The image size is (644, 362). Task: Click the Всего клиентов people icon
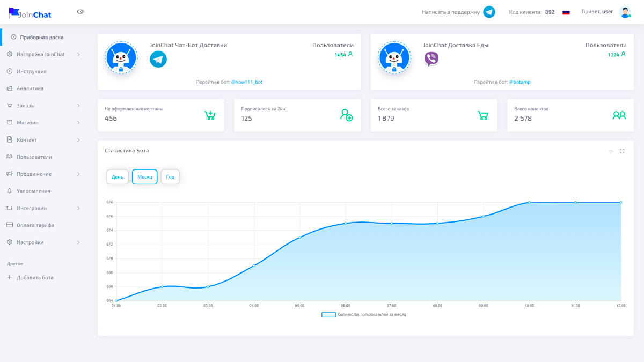(x=619, y=115)
